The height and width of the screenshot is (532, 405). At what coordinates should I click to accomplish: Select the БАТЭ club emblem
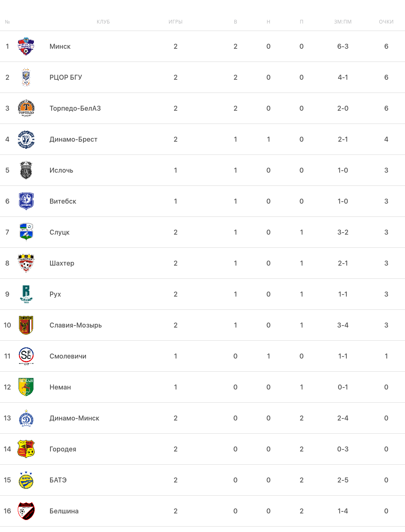point(26,480)
